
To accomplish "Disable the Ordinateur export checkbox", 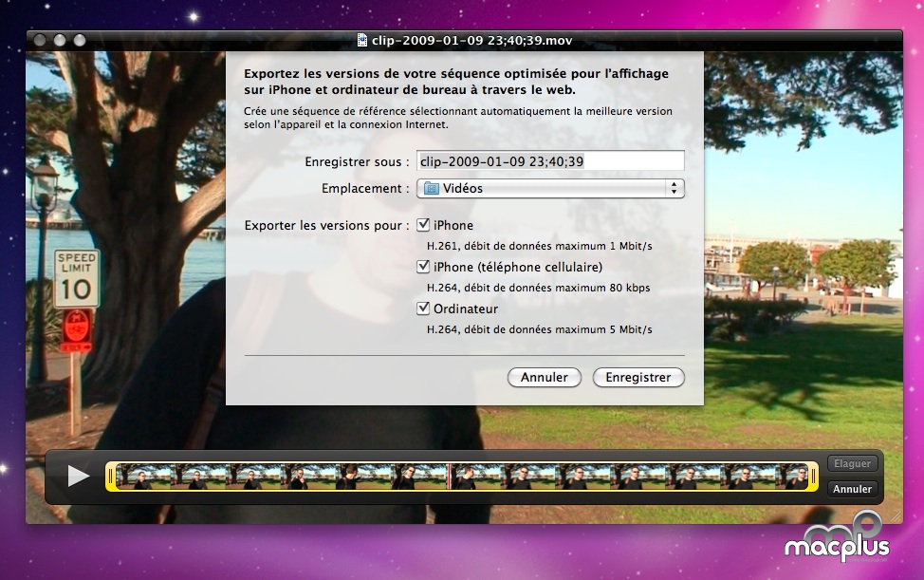I will click(x=423, y=309).
